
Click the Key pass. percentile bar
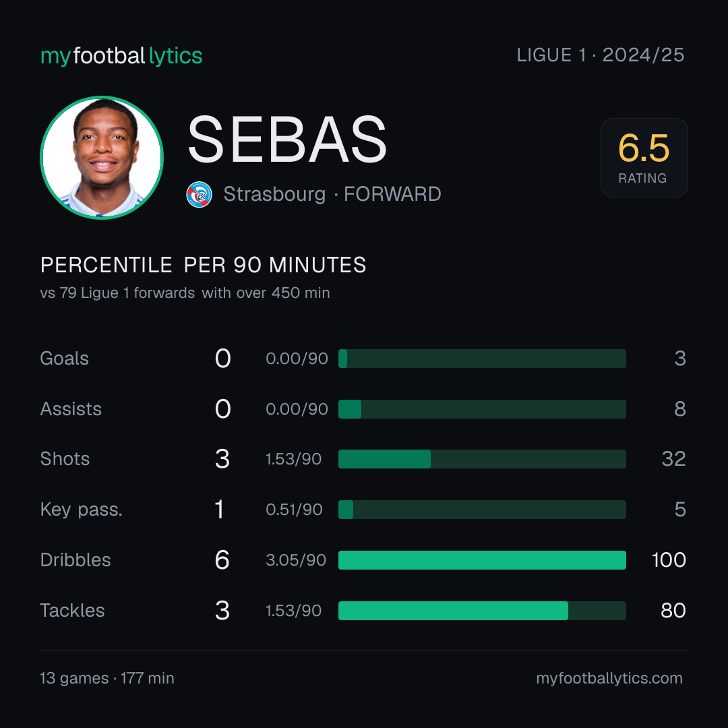tap(482, 510)
